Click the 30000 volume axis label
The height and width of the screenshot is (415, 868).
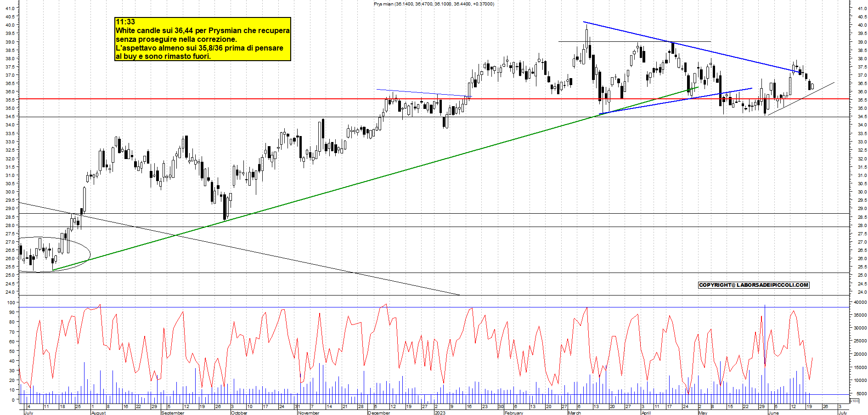(860, 328)
